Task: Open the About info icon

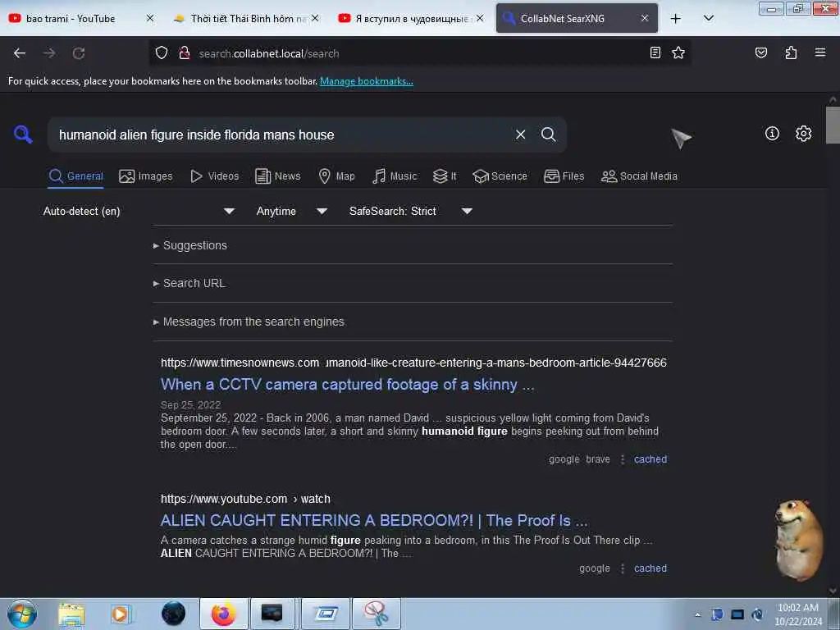Action: 772,134
